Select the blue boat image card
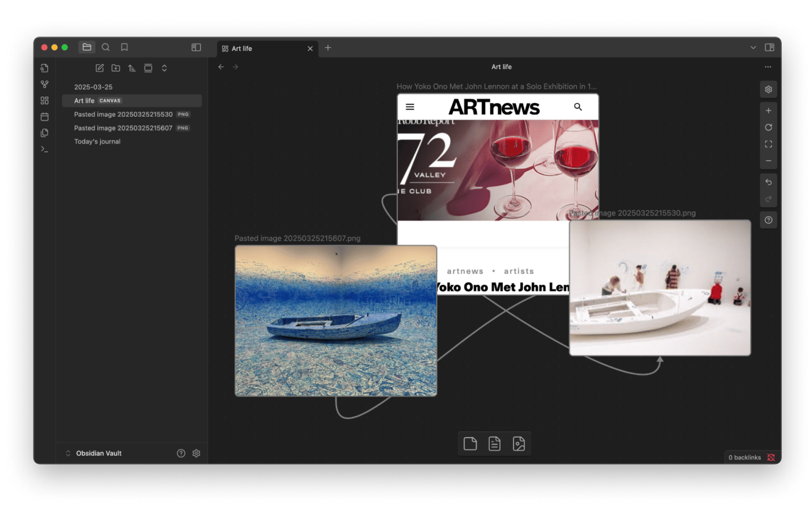This screenshot has height=513, width=812. 336,320
